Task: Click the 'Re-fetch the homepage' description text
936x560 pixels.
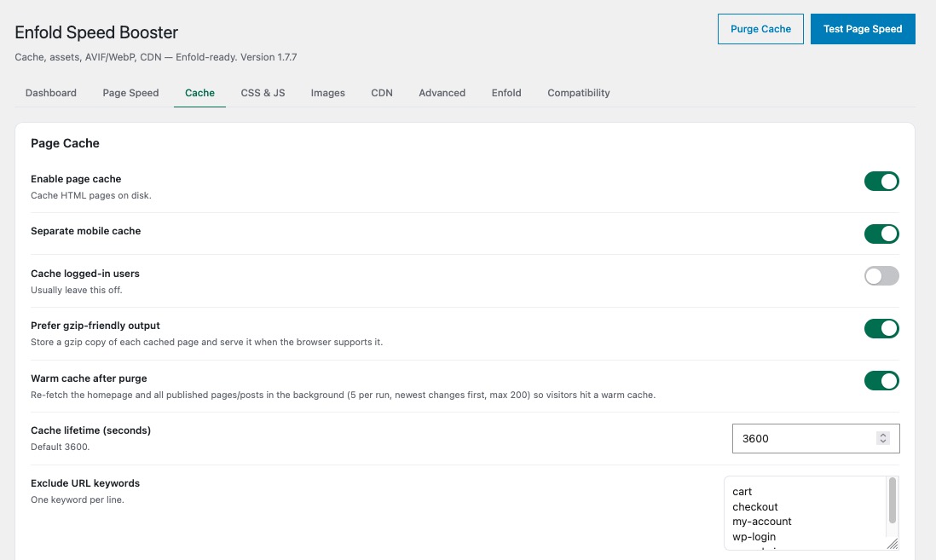Action: [344, 395]
